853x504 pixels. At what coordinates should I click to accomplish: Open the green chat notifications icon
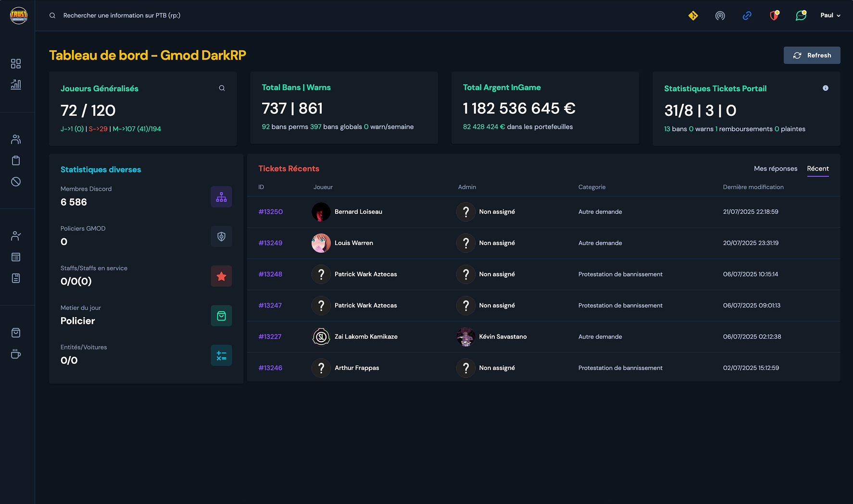tap(801, 15)
